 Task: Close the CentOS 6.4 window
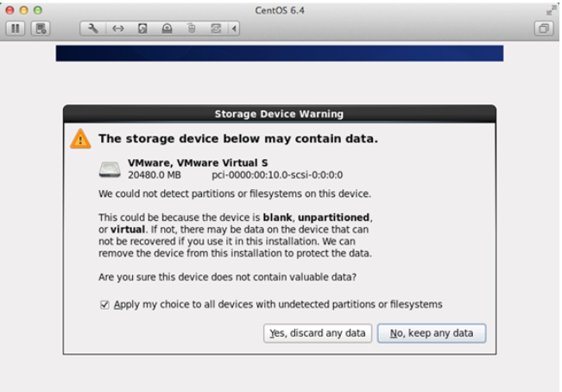pos(9,9)
